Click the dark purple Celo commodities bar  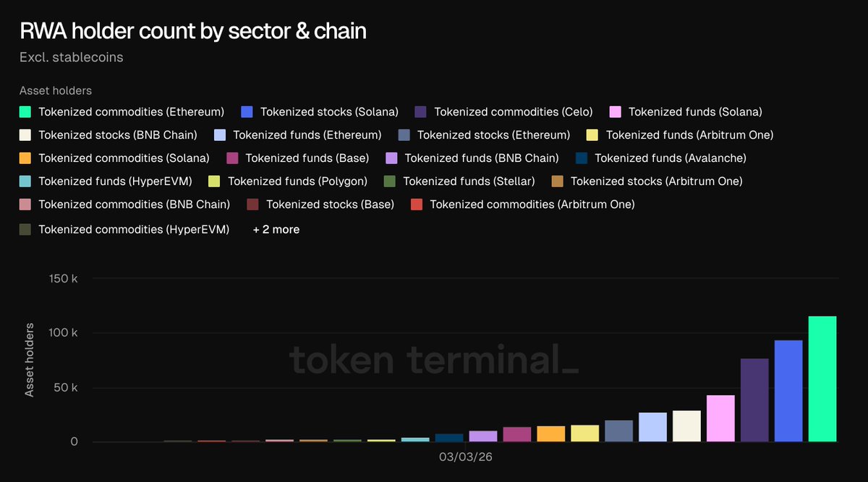coord(754,400)
